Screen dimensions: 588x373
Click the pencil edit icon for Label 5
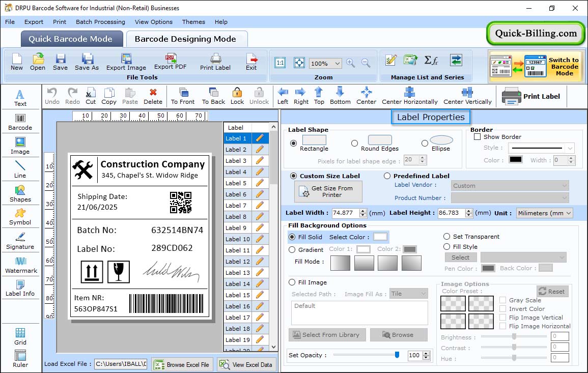tap(260, 183)
